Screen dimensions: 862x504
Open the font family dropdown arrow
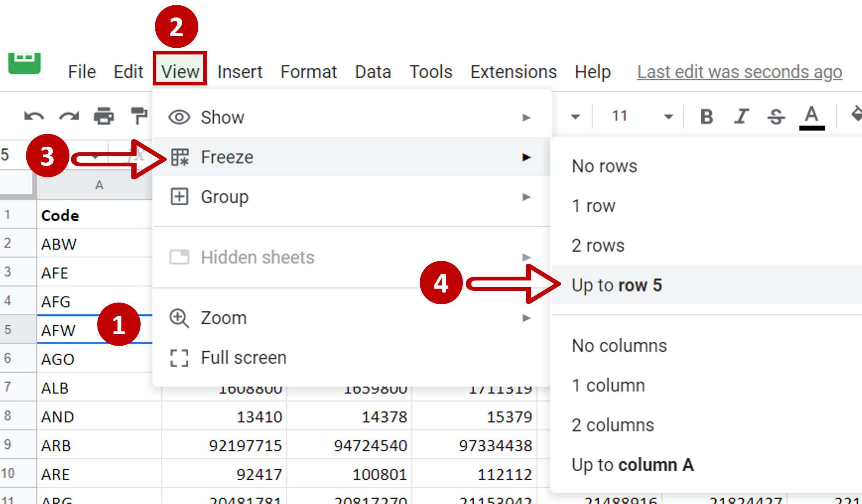pyautogui.click(x=575, y=116)
